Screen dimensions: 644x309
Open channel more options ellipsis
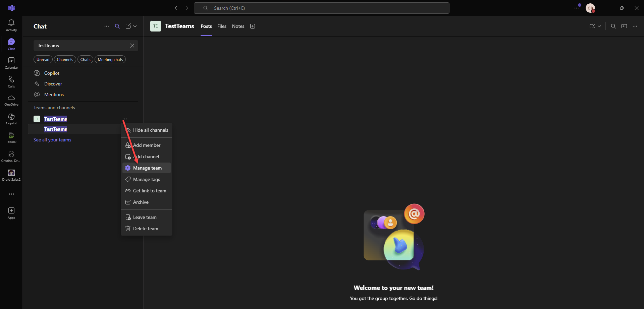[x=635, y=26]
